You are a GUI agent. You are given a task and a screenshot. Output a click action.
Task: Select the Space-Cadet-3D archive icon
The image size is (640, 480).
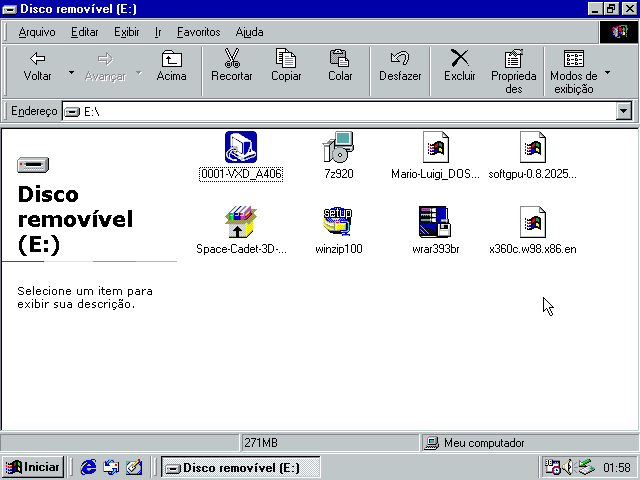pos(241,222)
